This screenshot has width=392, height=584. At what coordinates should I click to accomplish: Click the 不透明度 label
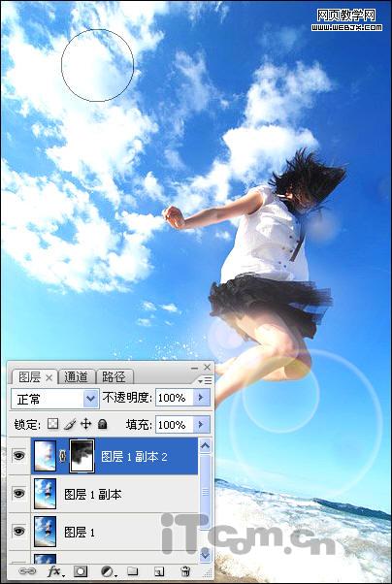(127, 398)
